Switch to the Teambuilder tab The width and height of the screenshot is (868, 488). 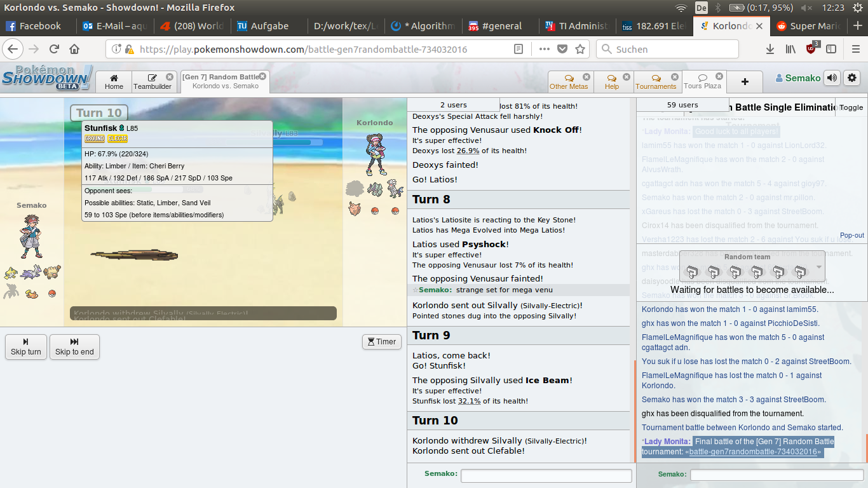(153, 82)
